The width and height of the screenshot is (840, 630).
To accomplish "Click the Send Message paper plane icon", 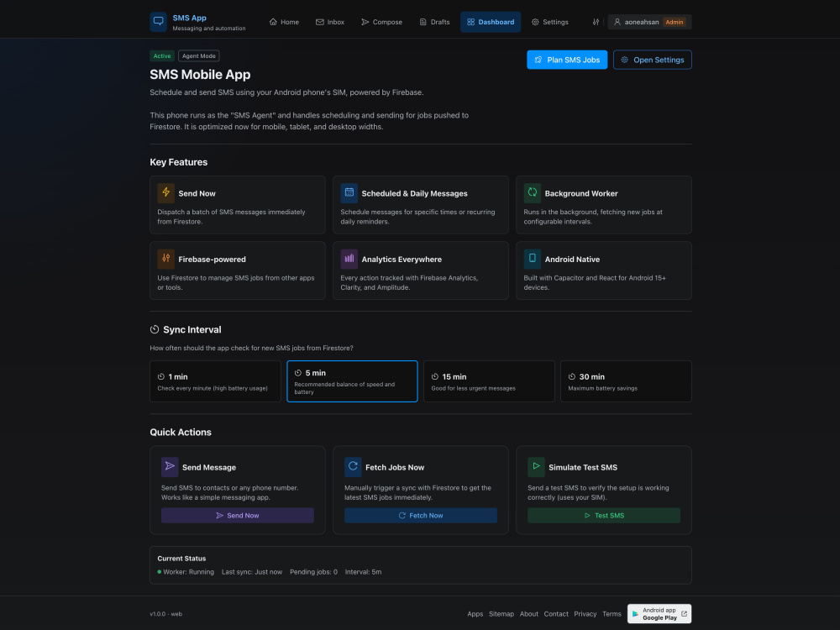I will click(170, 466).
